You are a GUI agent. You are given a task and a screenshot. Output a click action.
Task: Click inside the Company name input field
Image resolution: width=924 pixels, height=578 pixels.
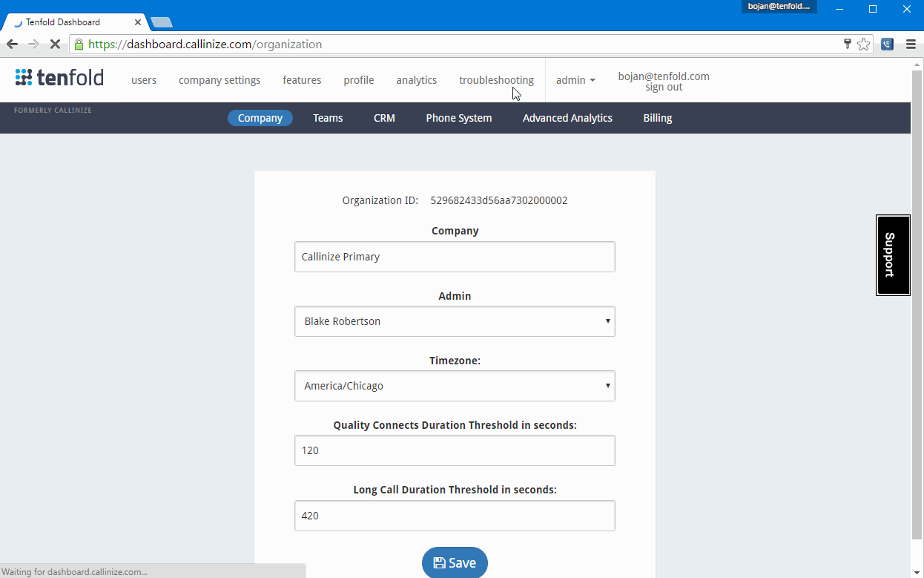455,256
